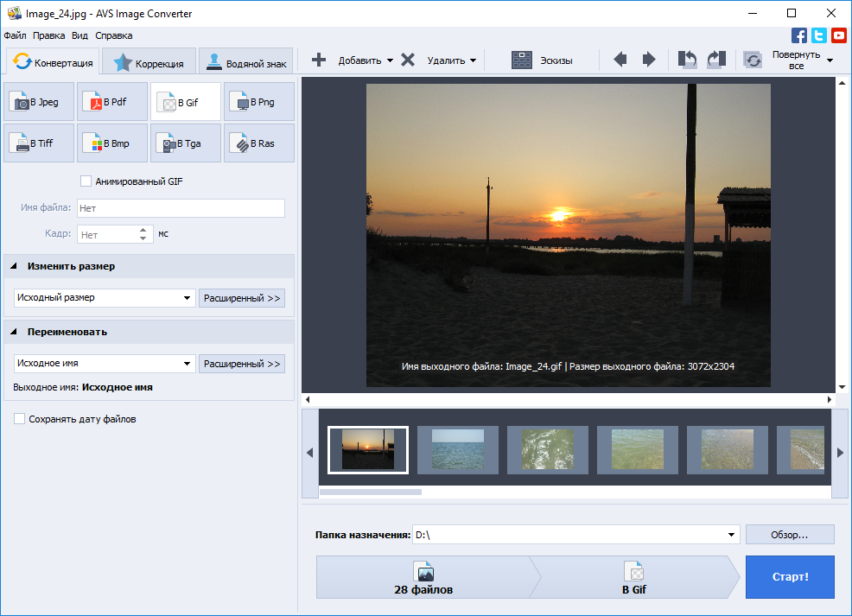The width and height of the screenshot is (852, 616).
Task: Click the rotate right icon in toolbar
Action: coord(716,60)
